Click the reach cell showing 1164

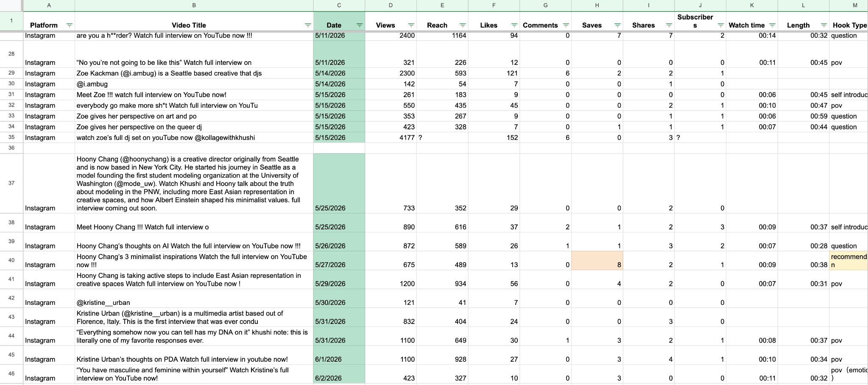point(442,36)
